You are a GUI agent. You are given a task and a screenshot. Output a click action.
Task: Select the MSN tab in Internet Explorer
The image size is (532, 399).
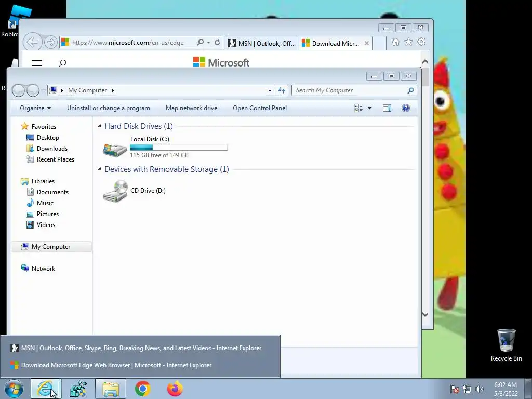(x=262, y=43)
